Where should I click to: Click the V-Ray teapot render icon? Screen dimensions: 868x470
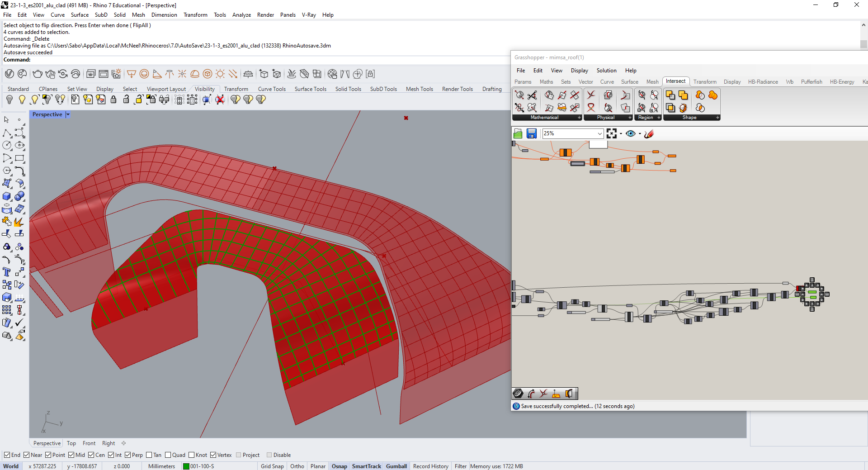pos(38,74)
